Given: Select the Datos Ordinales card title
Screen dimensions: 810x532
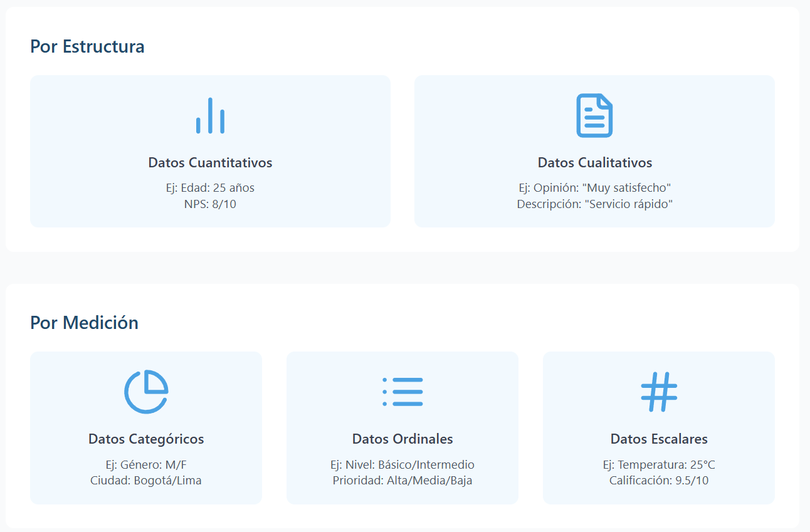Looking at the screenshot, I should coord(402,439).
